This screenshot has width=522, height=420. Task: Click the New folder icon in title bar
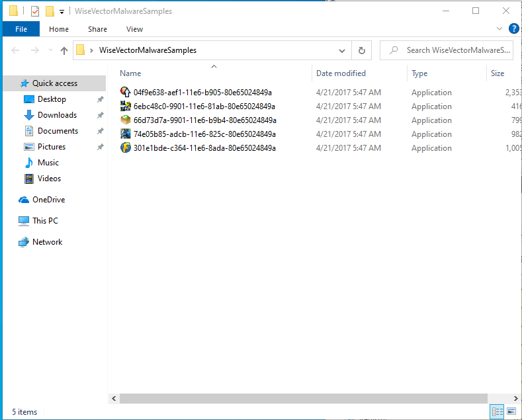click(50, 11)
